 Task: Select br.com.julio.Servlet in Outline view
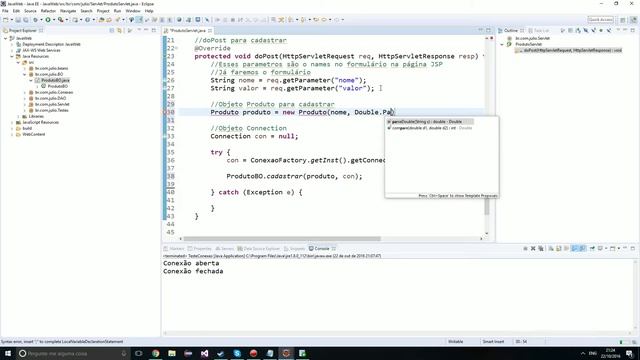[529, 38]
